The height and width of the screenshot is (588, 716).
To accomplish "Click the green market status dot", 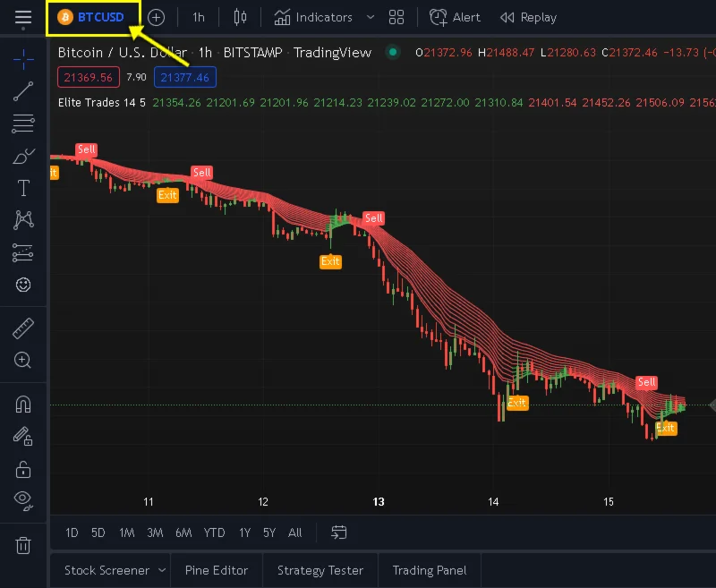I will pos(392,52).
